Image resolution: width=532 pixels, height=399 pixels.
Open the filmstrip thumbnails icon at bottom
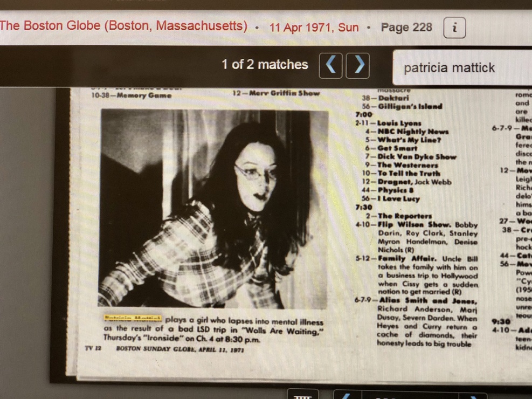click(302, 395)
